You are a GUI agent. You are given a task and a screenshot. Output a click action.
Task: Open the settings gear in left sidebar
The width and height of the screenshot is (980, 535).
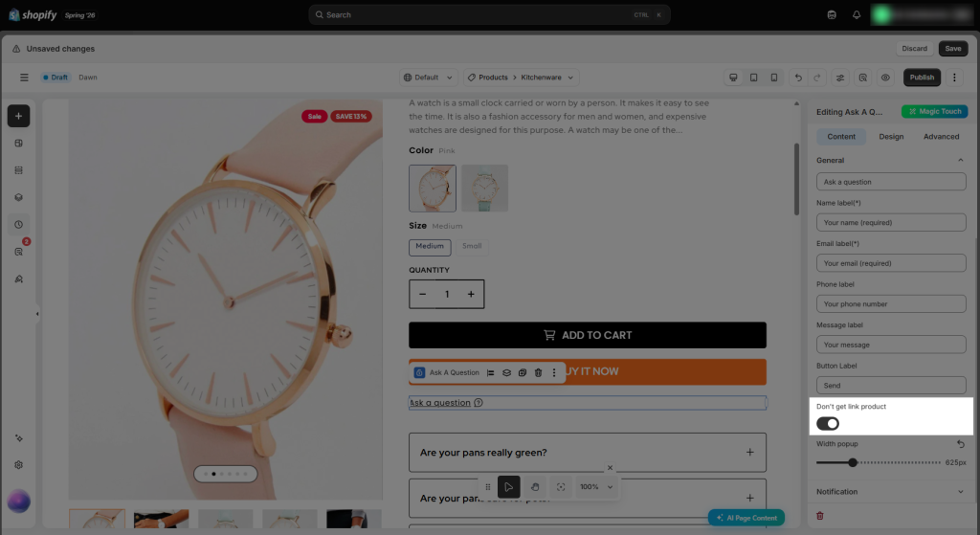(19, 465)
